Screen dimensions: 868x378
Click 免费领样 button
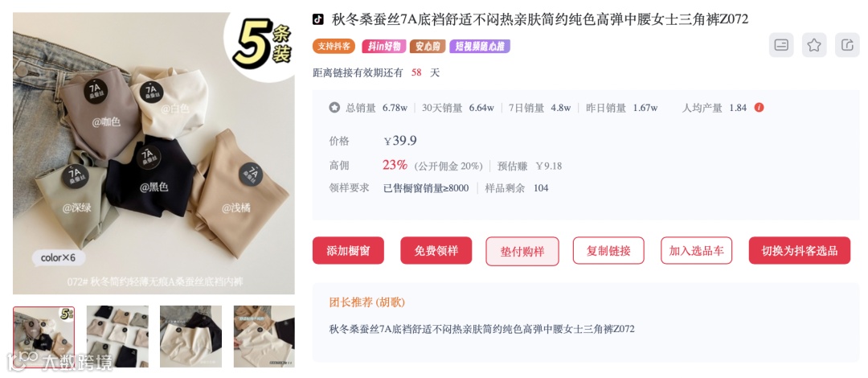436,250
